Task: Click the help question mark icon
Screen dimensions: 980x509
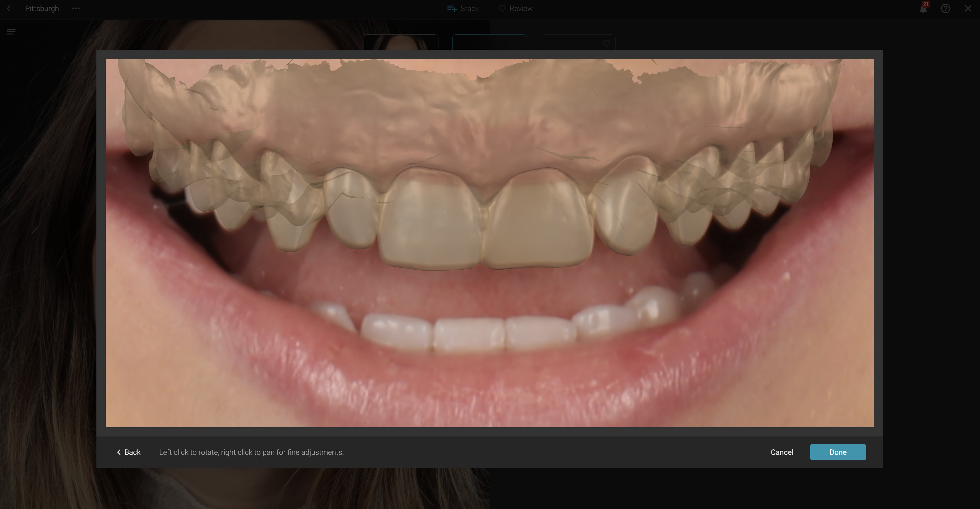Action: (945, 8)
